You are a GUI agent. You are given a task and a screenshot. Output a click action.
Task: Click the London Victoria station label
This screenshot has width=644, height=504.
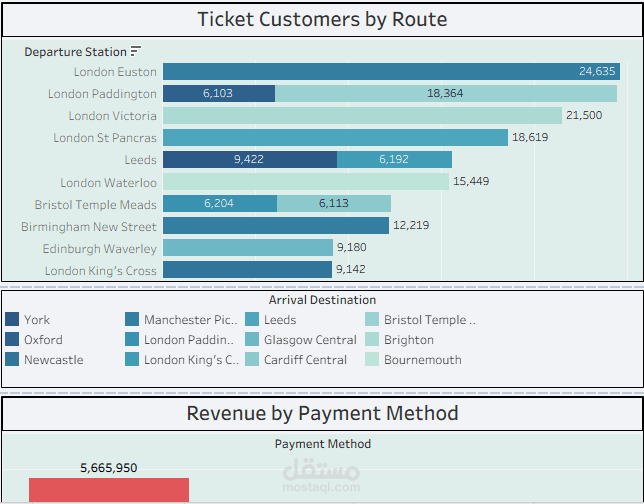click(x=113, y=116)
